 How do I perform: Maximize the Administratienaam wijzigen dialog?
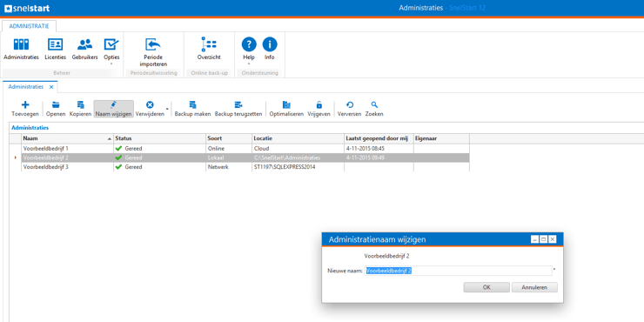coord(543,239)
